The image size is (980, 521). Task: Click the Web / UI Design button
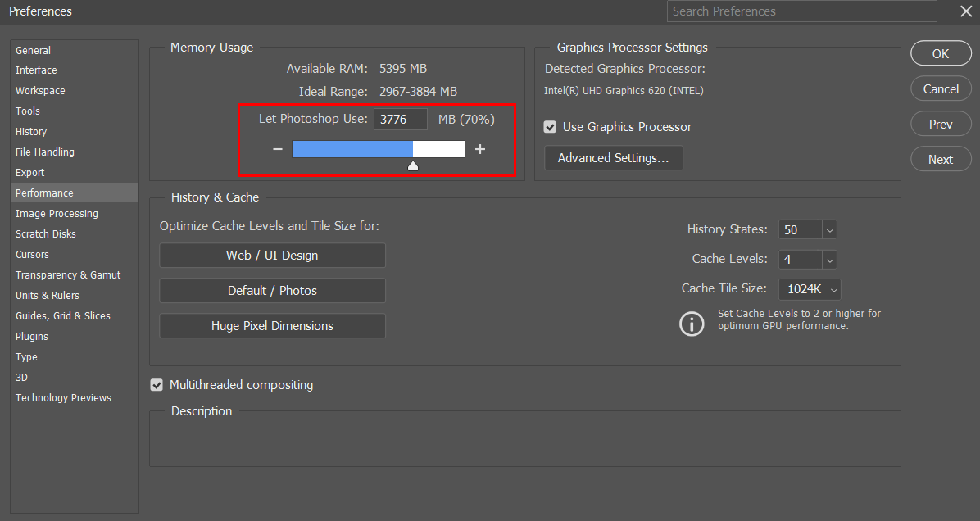pos(272,256)
